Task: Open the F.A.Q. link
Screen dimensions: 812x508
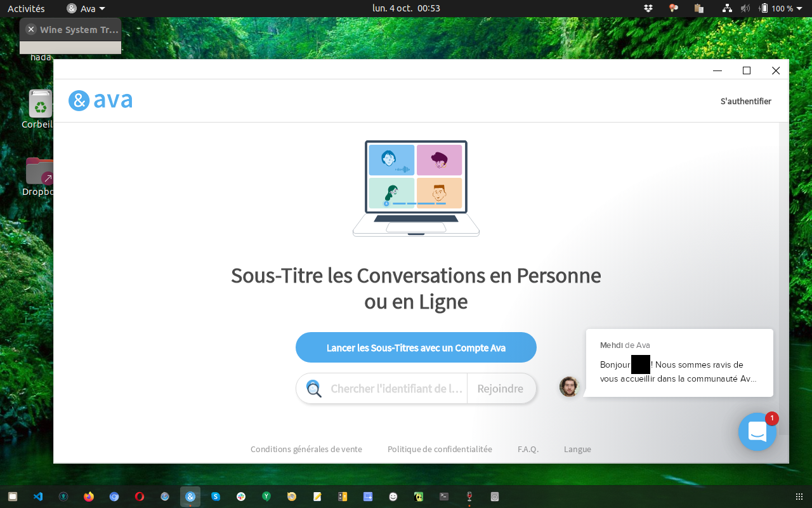Action: pyautogui.click(x=528, y=449)
